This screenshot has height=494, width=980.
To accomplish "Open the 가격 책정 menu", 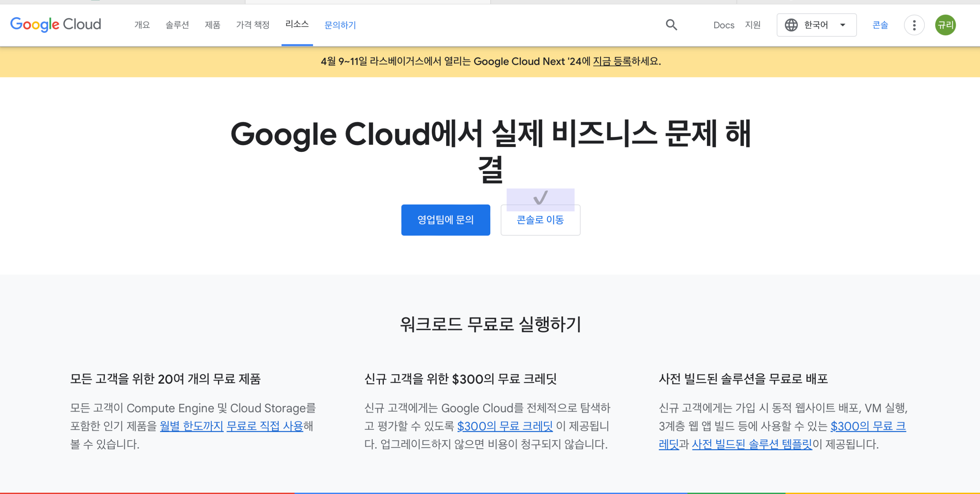I will pyautogui.click(x=253, y=25).
